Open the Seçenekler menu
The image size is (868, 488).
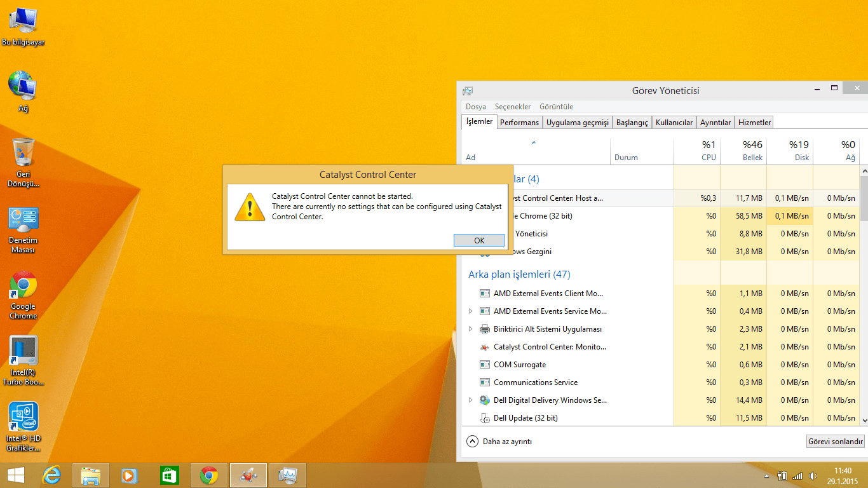[513, 107]
